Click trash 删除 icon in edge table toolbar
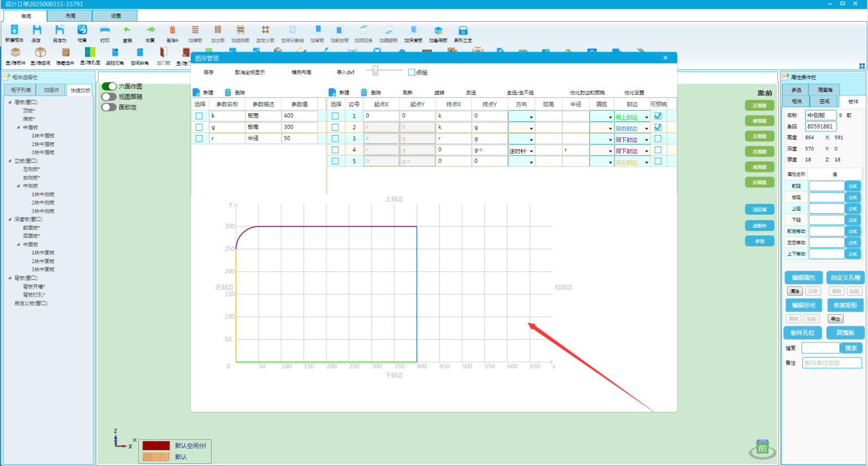The width and height of the screenshot is (868, 466). (x=364, y=93)
